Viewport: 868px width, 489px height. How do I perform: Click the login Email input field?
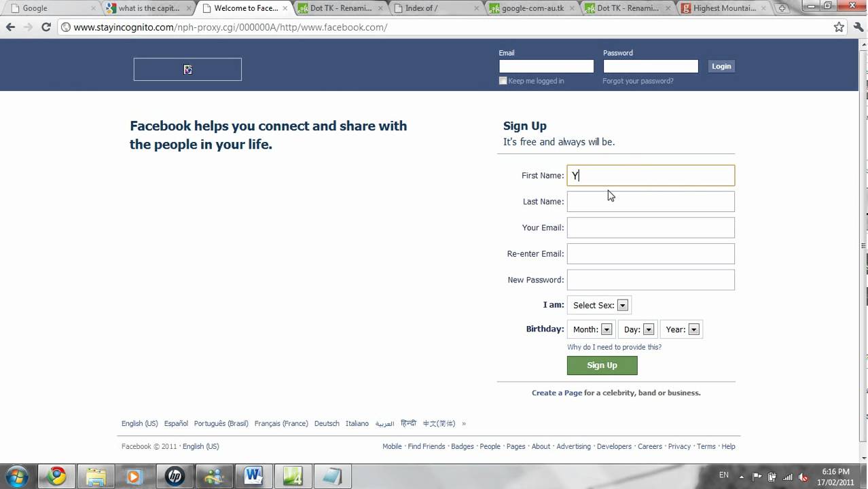point(546,66)
